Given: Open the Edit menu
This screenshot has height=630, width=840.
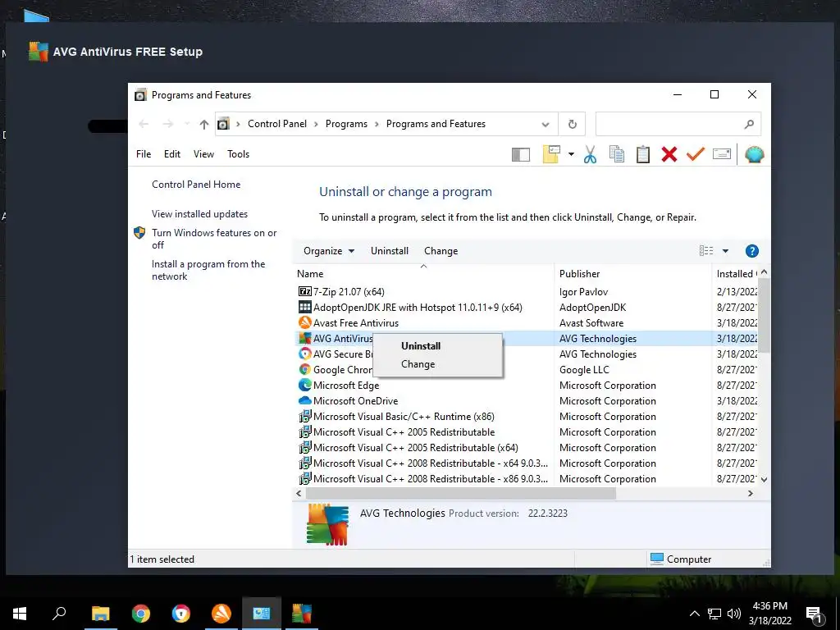Looking at the screenshot, I should [172, 154].
